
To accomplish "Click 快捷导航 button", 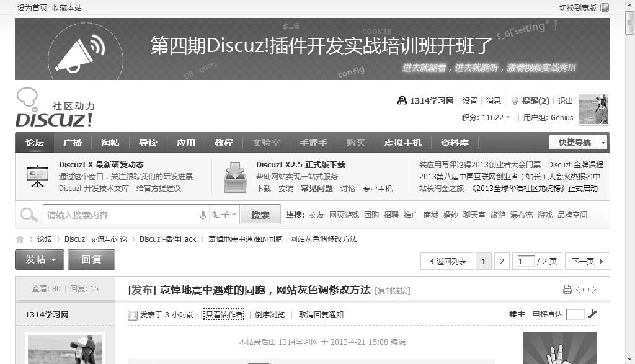I will (575, 143).
